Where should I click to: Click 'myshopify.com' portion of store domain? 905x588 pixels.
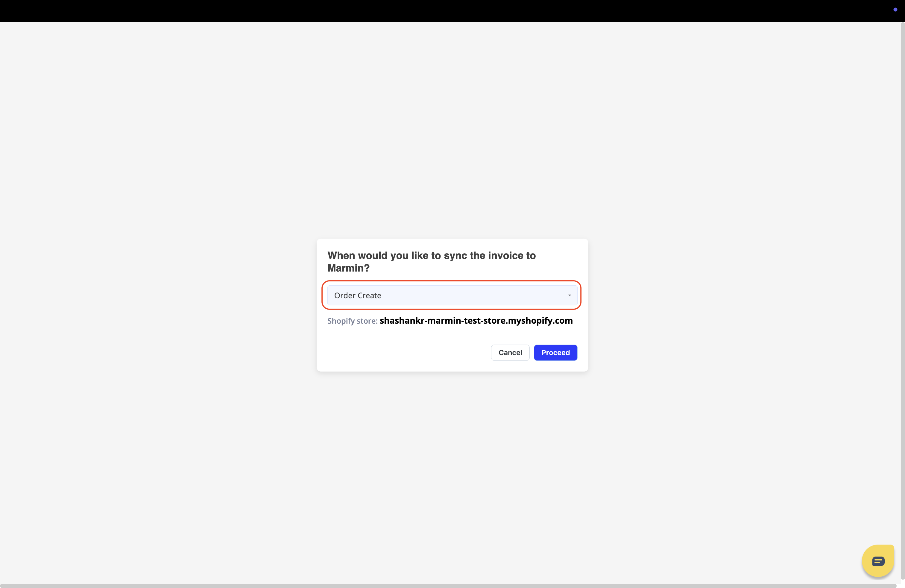click(x=540, y=321)
